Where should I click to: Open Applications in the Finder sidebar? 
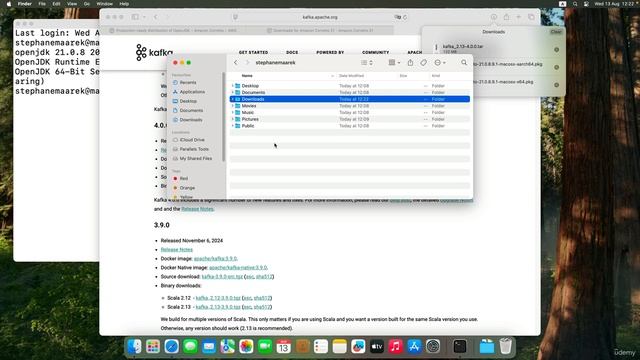(192, 92)
